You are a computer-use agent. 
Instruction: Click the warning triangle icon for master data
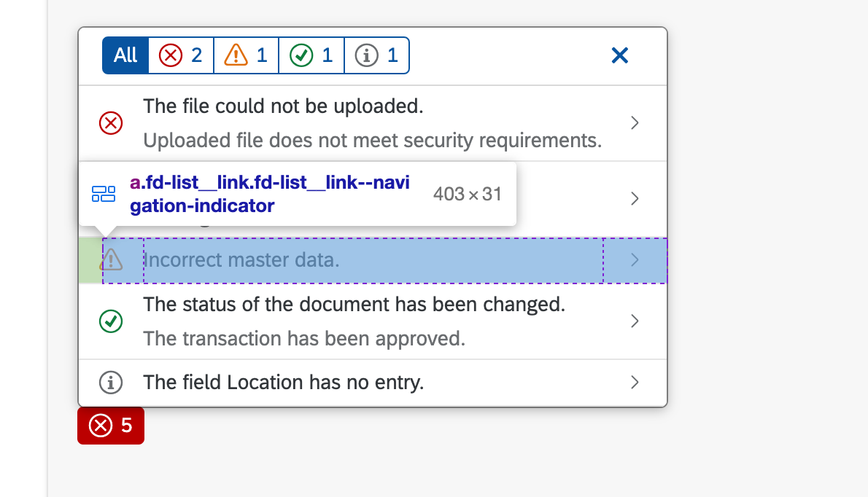point(111,259)
